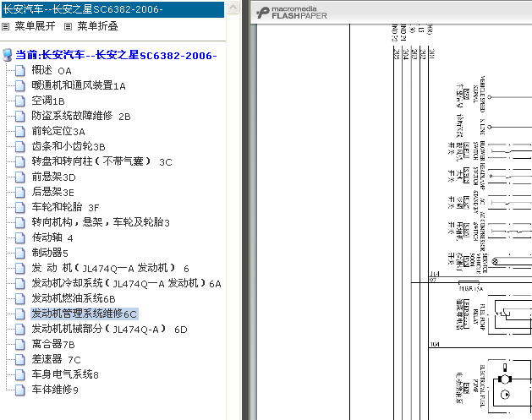
Task: Click the page icon beside 制动器5
Action: [x=20, y=253]
